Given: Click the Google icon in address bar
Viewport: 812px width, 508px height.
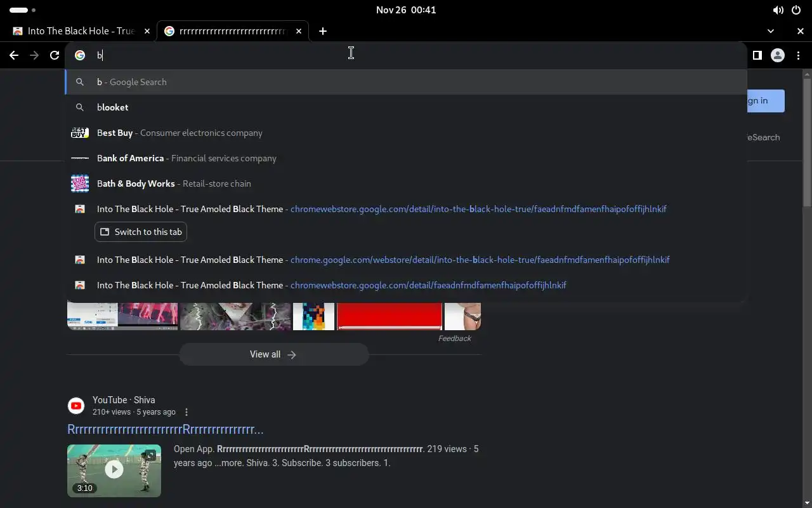Looking at the screenshot, I should pos(80,55).
